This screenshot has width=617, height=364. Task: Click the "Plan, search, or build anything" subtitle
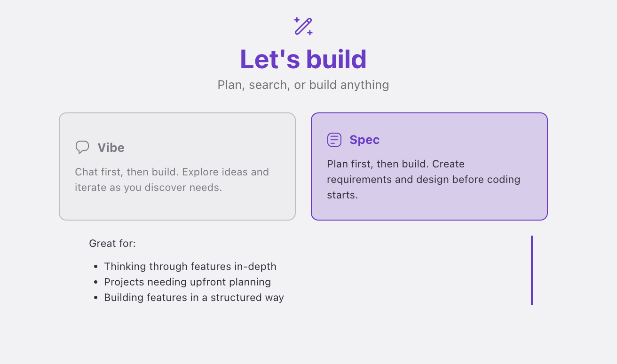(303, 85)
